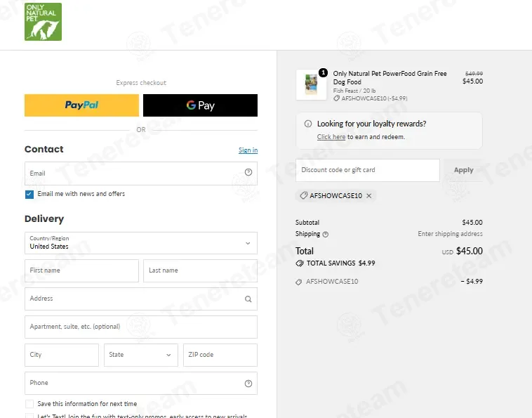Open the State dropdown
This screenshot has height=418, width=532.
(141, 355)
